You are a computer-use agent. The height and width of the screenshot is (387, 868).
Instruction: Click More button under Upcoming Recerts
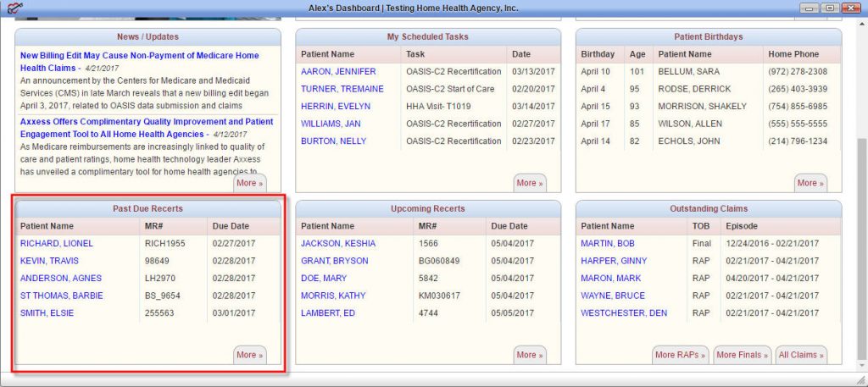530,355
